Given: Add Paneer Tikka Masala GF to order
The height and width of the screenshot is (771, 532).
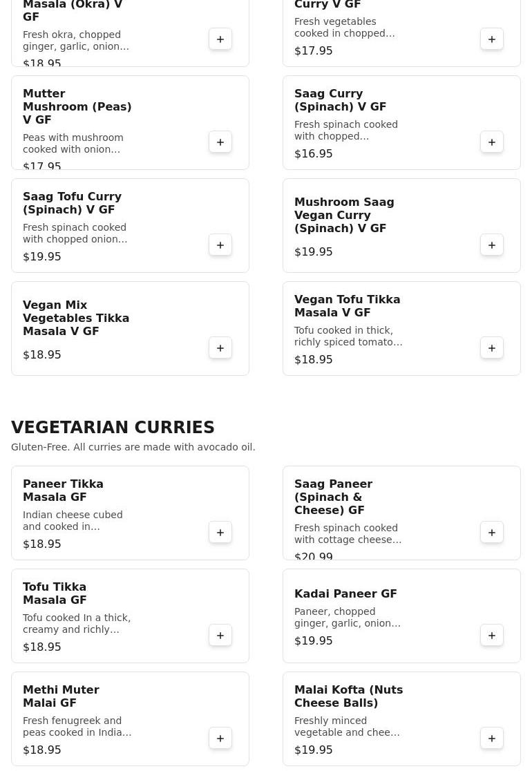Looking at the screenshot, I should (x=220, y=533).
